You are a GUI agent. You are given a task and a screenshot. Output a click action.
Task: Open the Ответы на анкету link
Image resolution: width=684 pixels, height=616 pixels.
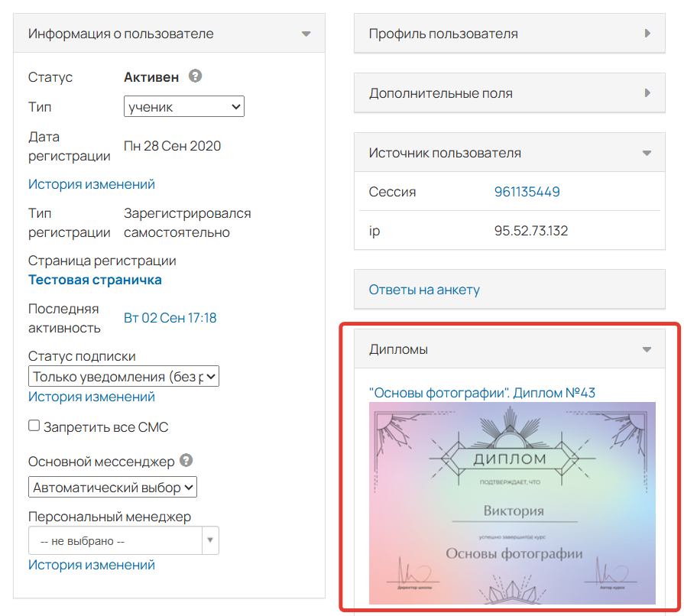click(x=424, y=290)
